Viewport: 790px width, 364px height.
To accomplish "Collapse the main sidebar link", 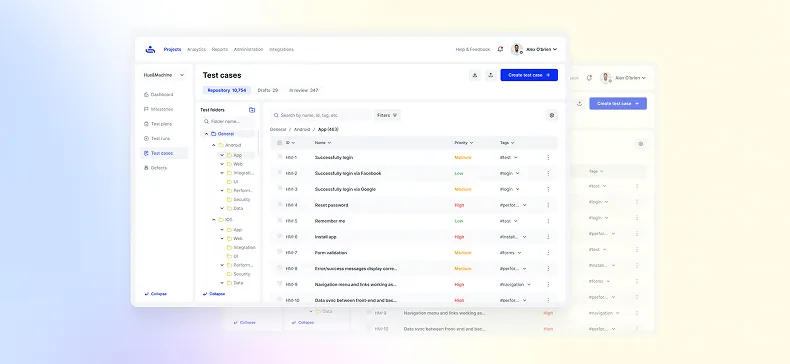I will point(156,294).
